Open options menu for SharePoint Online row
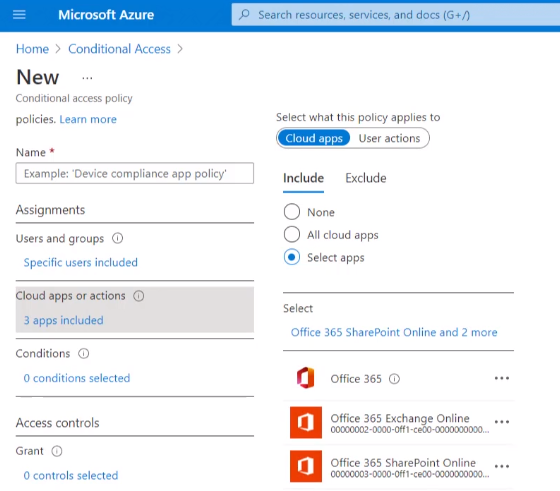Image resolution: width=560 pixels, height=491 pixels. point(502,466)
